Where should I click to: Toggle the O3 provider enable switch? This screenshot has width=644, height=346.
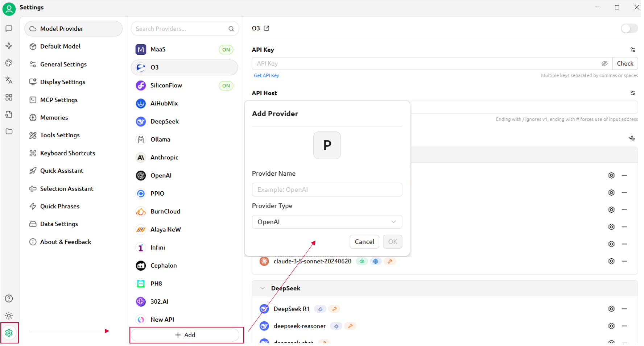pyautogui.click(x=629, y=28)
